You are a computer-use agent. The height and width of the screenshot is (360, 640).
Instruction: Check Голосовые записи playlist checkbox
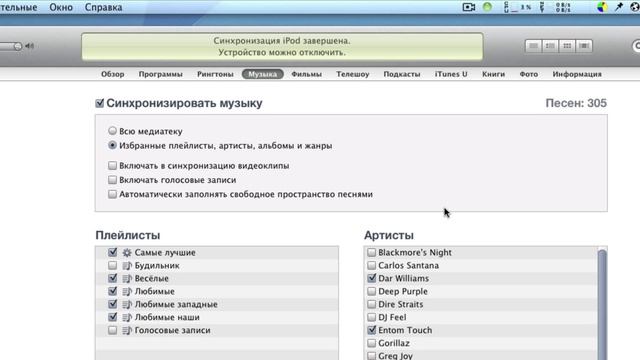[x=113, y=330]
